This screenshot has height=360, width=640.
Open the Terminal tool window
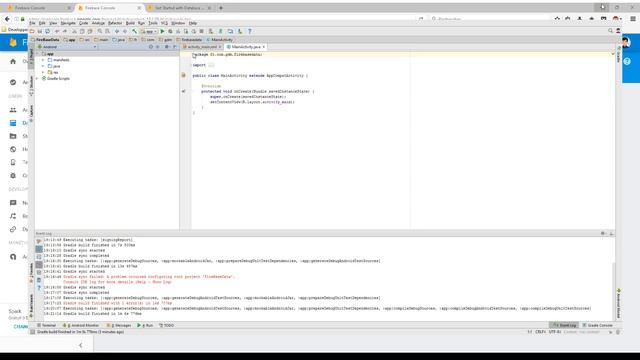(x=47, y=325)
